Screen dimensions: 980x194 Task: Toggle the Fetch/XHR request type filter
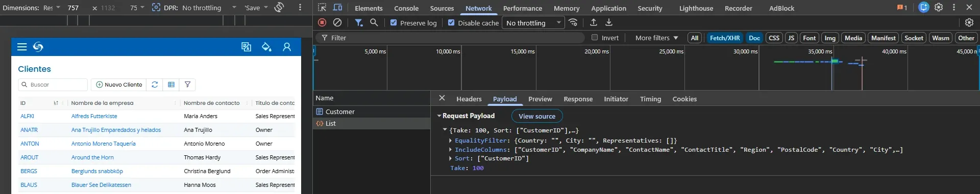[x=725, y=38]
